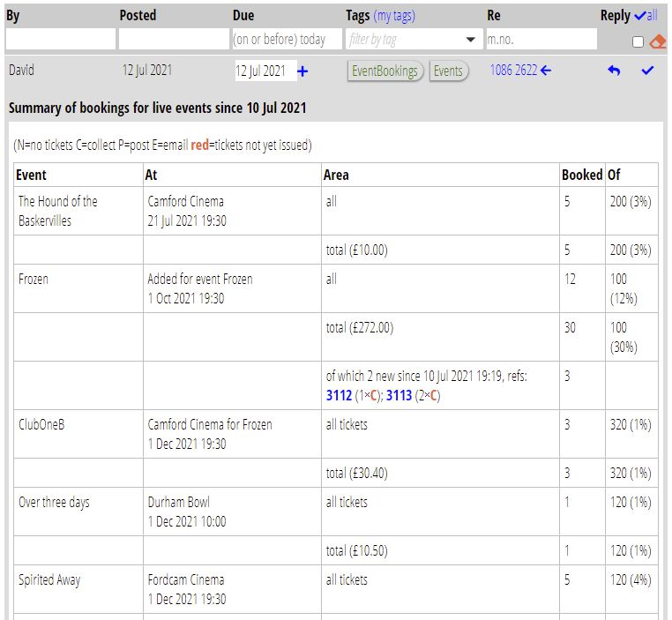Click the 'Spirited Away' event cell
The height and width of the screenshot is (620, 672).
78,589
